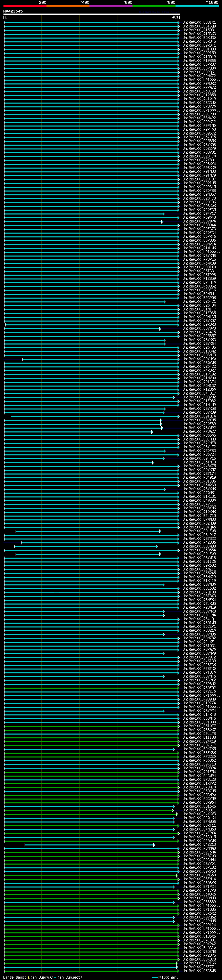222x980 pixels.
Task: Select hit label UniRef100_Q37174
Action: pyautogui.click(x=199, y=473)
